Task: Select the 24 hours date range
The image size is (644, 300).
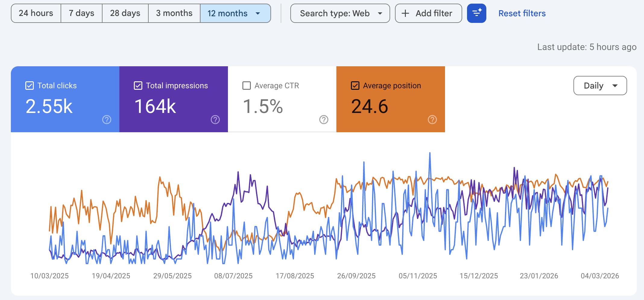Action: tap(36, 13)
